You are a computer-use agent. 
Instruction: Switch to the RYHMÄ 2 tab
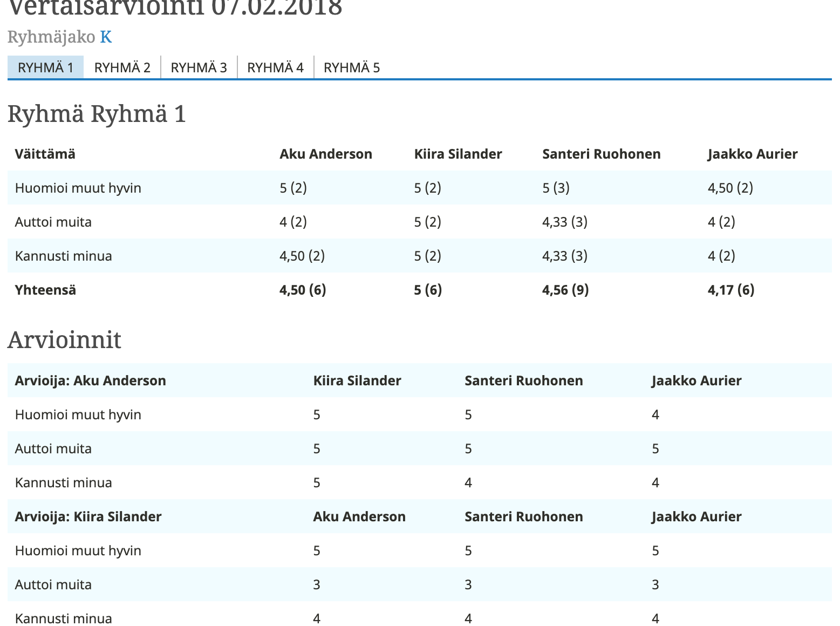[122, 67]
